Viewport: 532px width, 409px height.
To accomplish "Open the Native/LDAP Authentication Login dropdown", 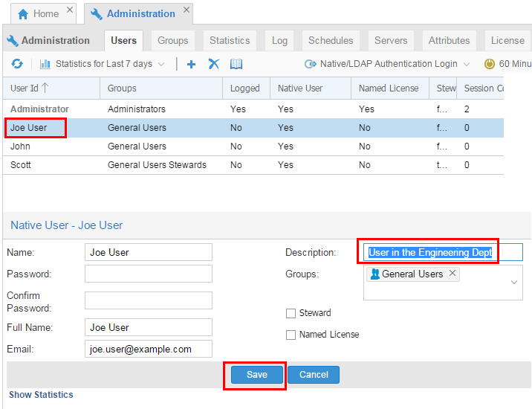I will [466, 64].
